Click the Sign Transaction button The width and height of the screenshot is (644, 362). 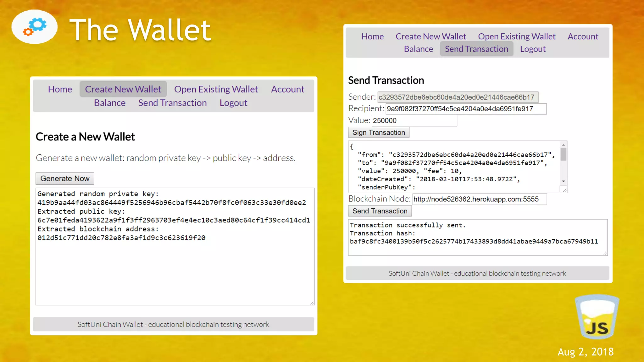[379, 132]
